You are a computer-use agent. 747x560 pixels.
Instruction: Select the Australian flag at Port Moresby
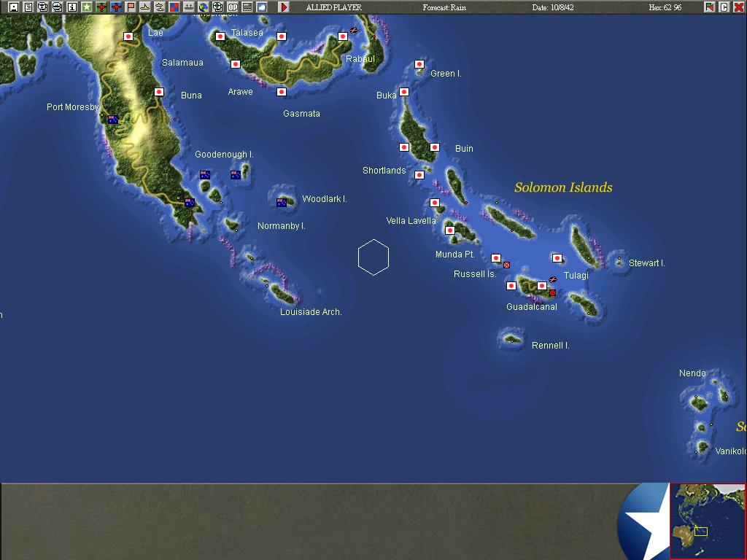tap(113, 120)
